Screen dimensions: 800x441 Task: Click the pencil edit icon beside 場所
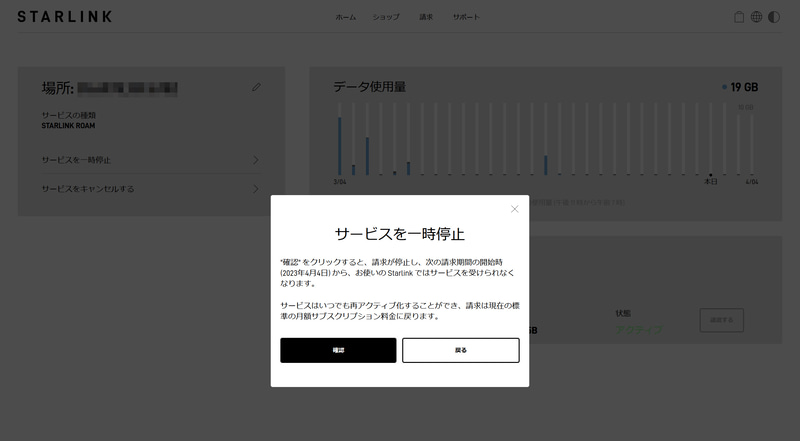[256, 87]
